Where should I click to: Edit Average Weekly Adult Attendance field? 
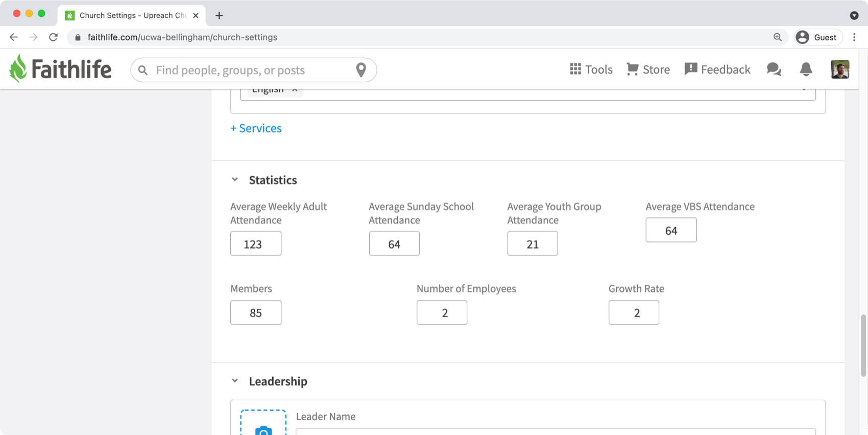[256, 243]
